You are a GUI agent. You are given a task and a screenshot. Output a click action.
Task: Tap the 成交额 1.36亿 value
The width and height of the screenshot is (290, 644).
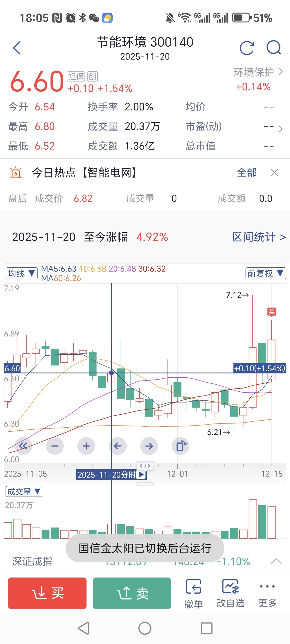[x=140, y=146]
